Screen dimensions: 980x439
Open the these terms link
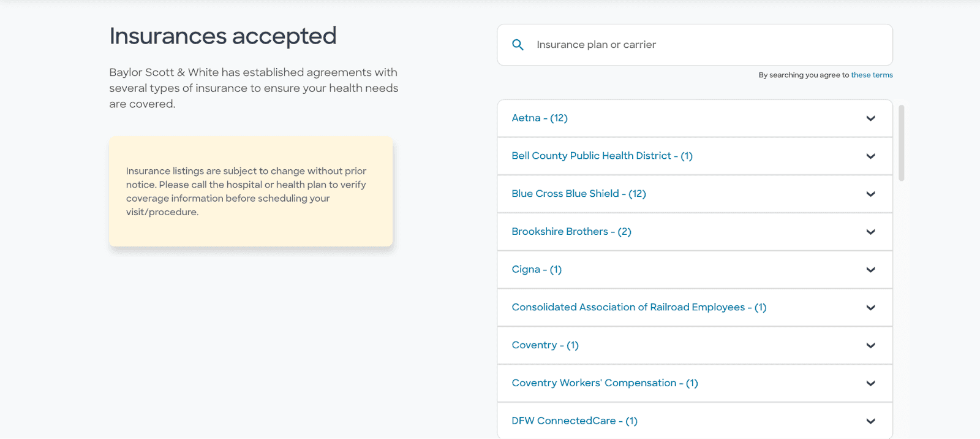(x=872, y=74)
